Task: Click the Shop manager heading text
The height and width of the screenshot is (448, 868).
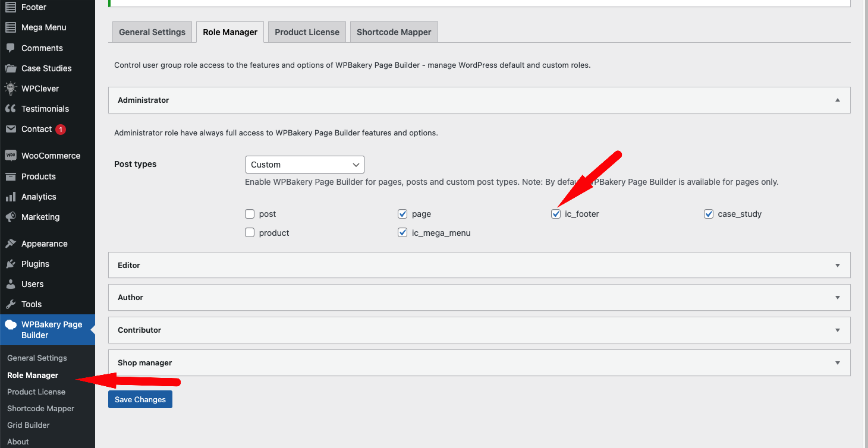Action: point(145,362)
